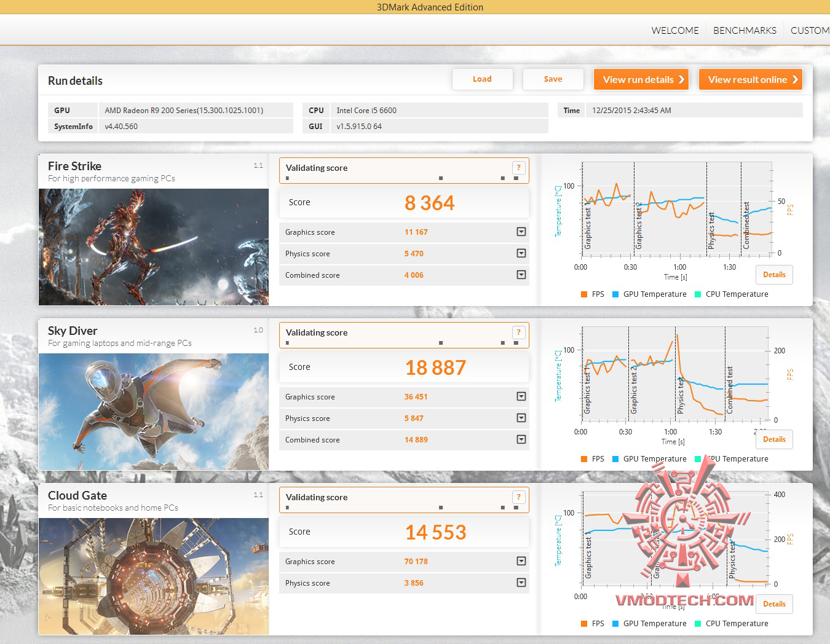Switch to the Welcome tab
The height and width of the screenshot is (644, 830).
click(675, 30)
